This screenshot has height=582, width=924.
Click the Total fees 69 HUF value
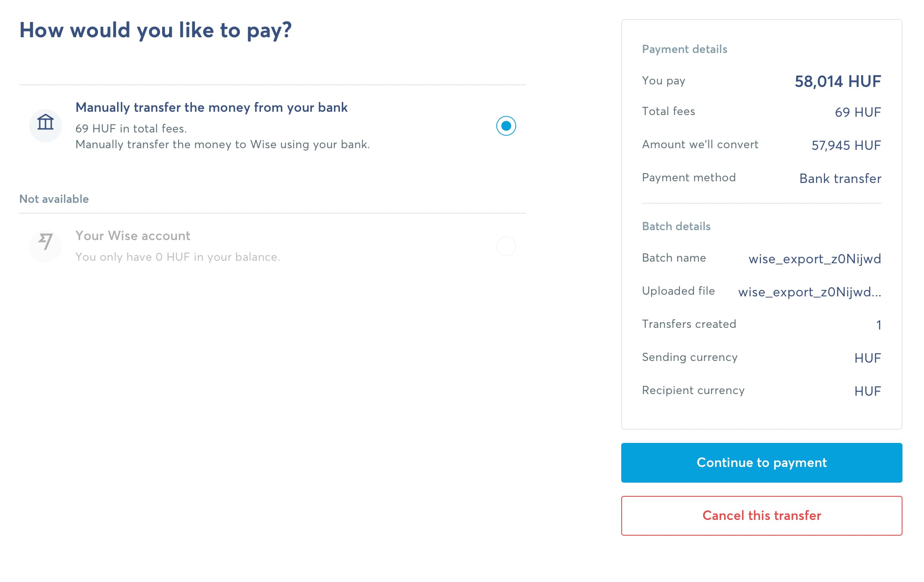[x=858, y=112]
